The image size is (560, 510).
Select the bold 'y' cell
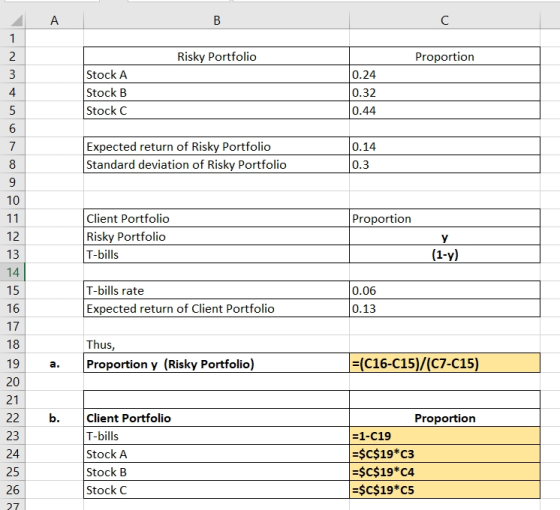[x=444, y=236]
